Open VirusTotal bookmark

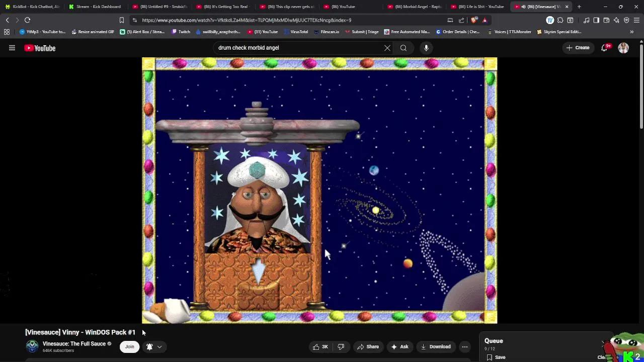coord(296,32)
